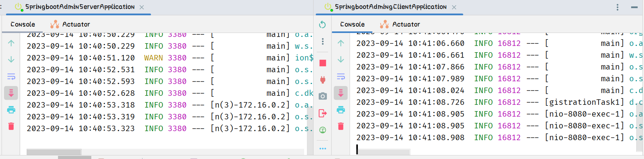
Task: Open the Console tab in the client pane
Action: (352, 24)
